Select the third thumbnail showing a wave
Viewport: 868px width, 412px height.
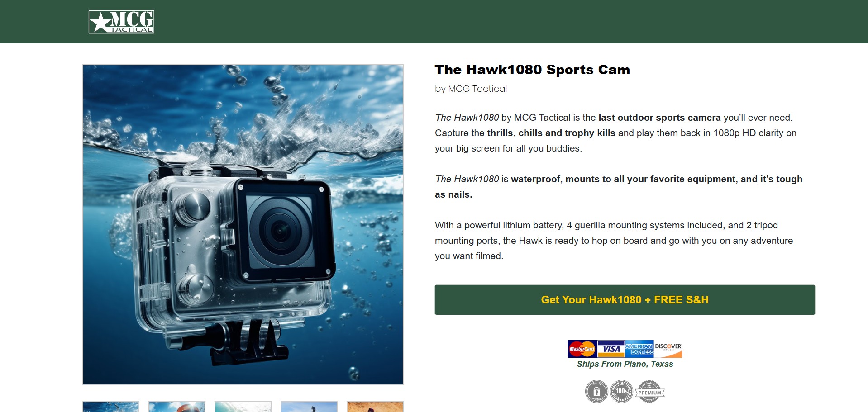point(243,407)
